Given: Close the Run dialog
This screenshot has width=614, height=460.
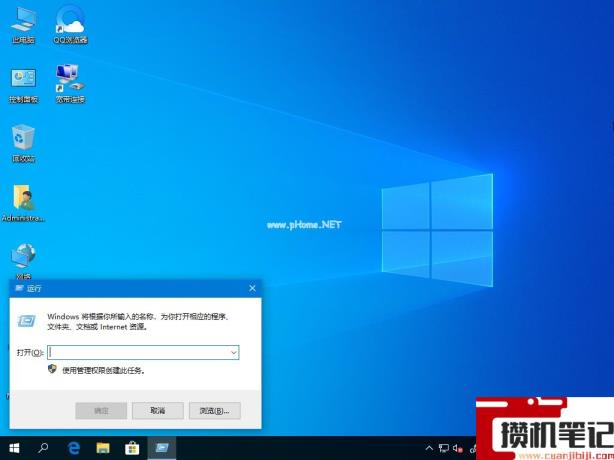Looking at the screenshot, I should pos(252,289).
